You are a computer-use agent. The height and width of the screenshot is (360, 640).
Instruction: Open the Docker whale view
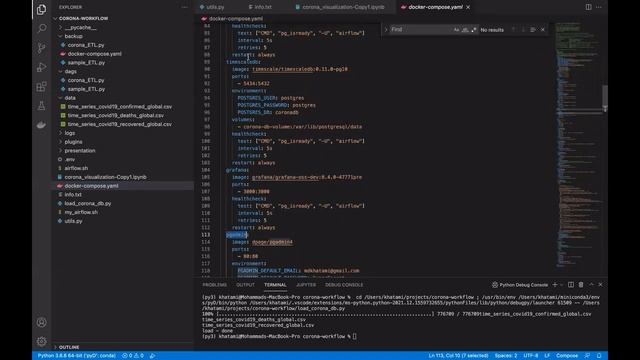point(41,125)
